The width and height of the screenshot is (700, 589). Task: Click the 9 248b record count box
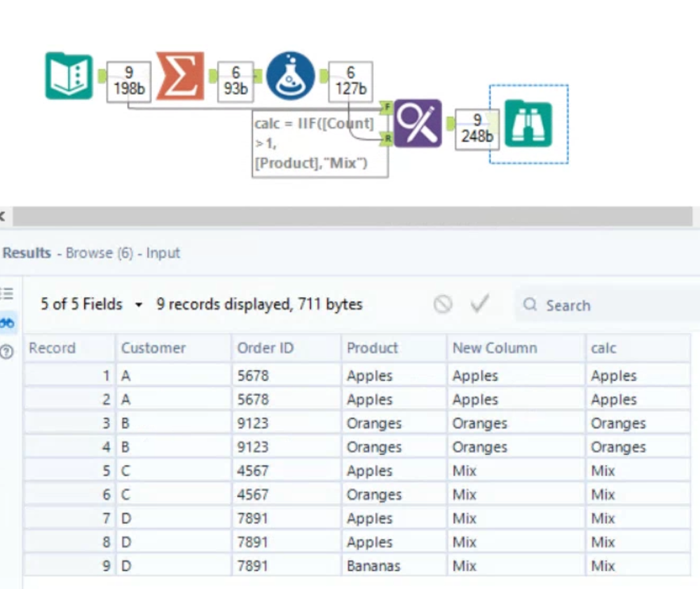pos(477,129)
